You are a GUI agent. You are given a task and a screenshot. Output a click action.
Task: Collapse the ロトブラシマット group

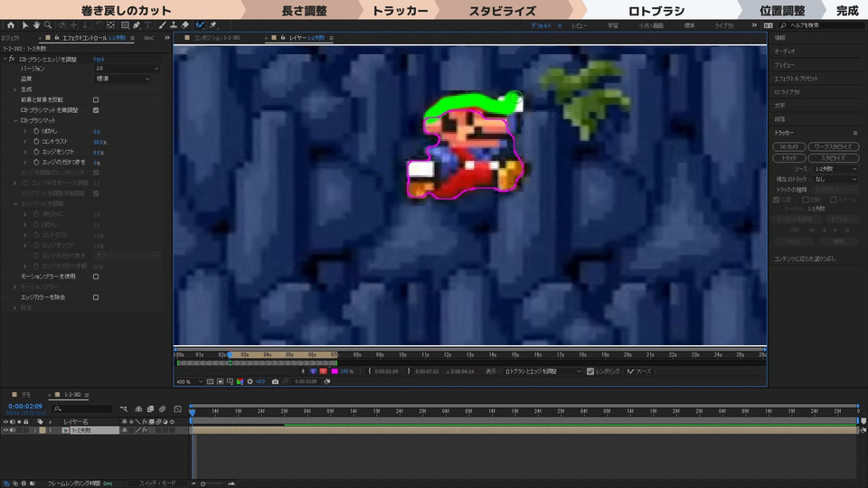point(15,120)
